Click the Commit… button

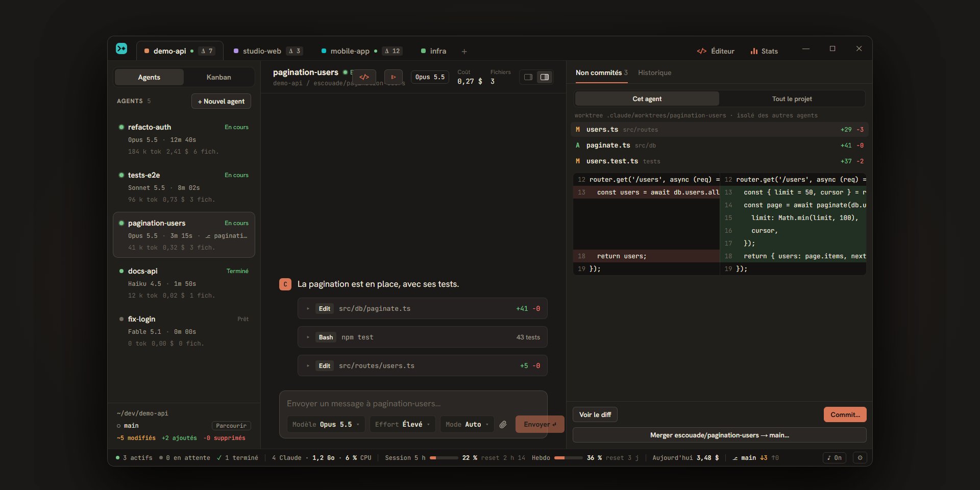(x=845, y=414)
